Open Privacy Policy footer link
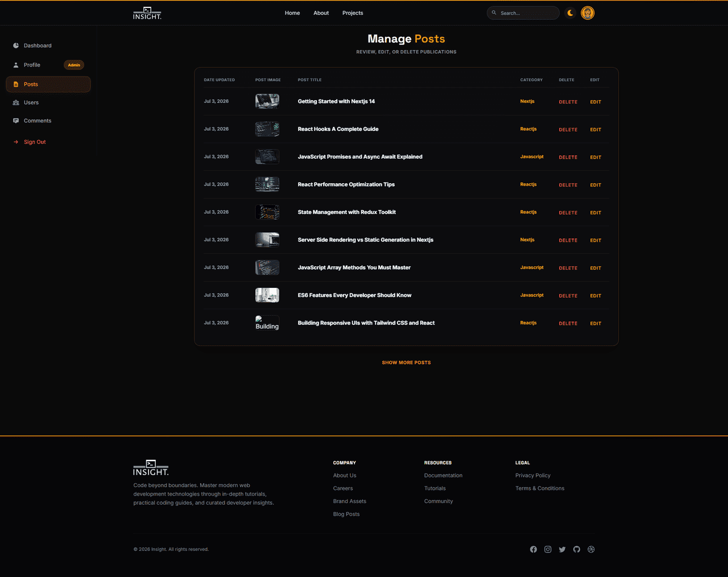This screenshot has width=728, height=577. pyautogui.click(x=533, y=476)
